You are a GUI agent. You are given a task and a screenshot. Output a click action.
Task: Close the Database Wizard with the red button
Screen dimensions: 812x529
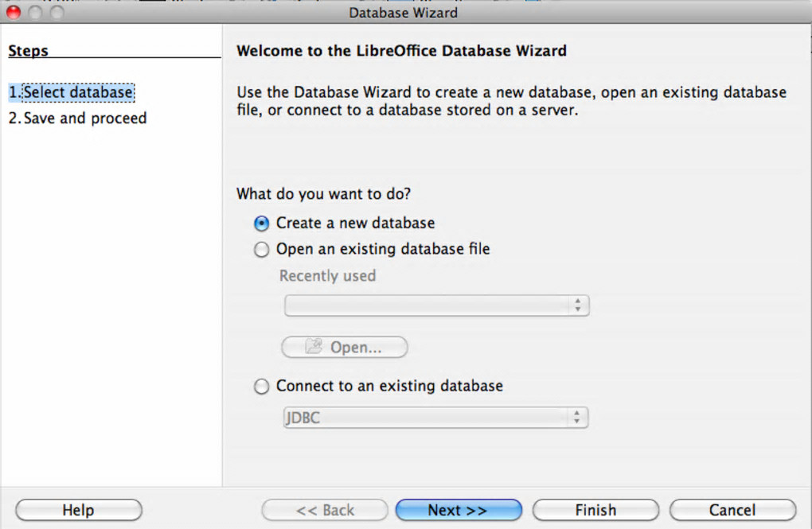click(13, 13)
